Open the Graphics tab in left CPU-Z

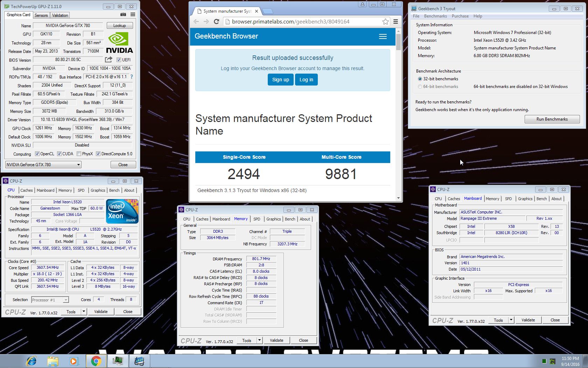[98, 190]
